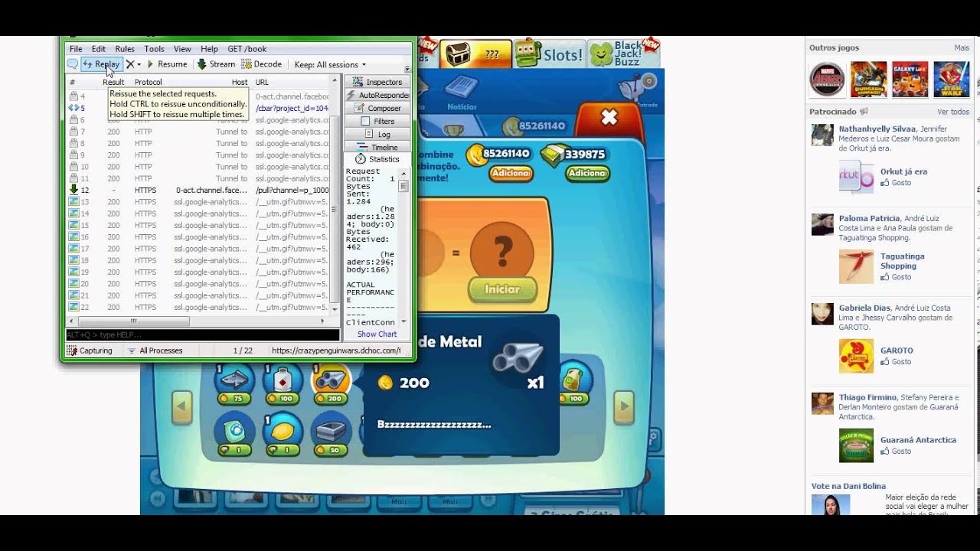The image size is (980, 551).
Task: Select session row number 7
Action: click(199, 132)
